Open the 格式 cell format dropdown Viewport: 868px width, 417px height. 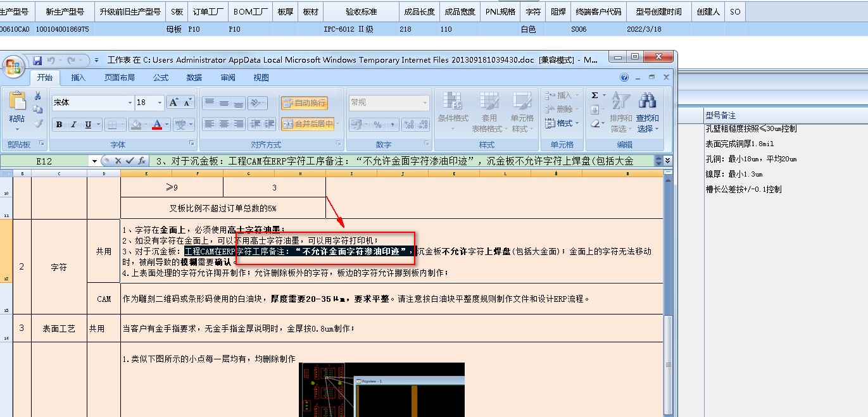point(562,123)
